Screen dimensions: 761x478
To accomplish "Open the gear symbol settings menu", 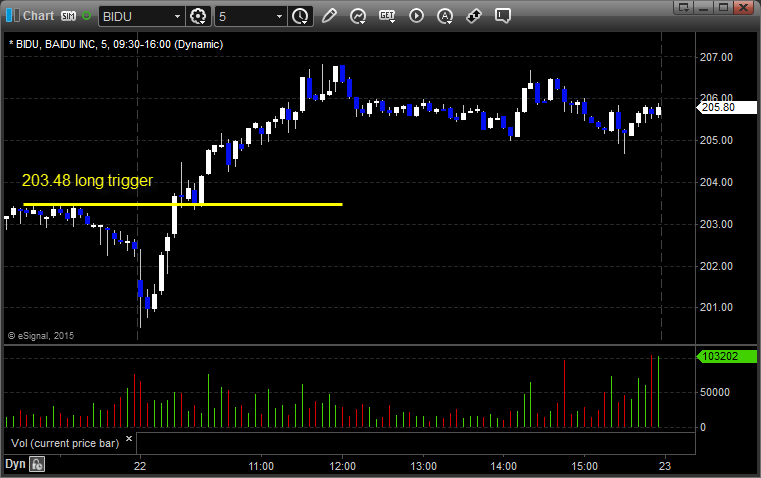I will (198, 16).
